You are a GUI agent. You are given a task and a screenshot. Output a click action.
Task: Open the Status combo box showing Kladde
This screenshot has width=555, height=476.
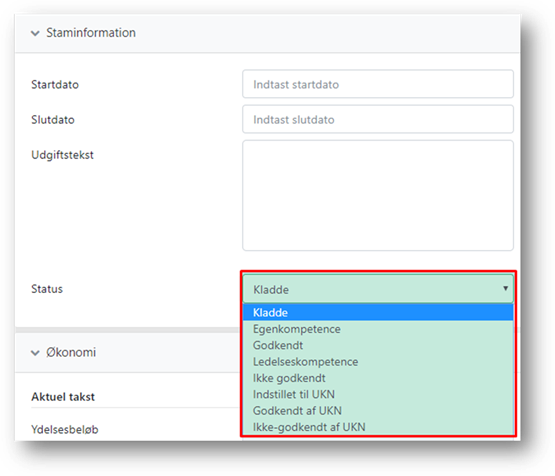click(378, 289)
